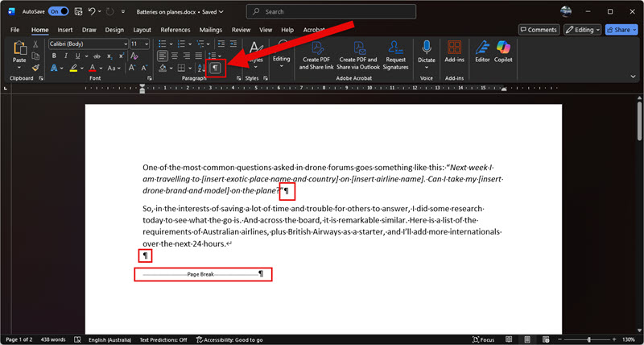The width and height of the screenshot is (644, 345).
Task: Collapse the ribbon with chevron
Action: [x=633, y=77]
